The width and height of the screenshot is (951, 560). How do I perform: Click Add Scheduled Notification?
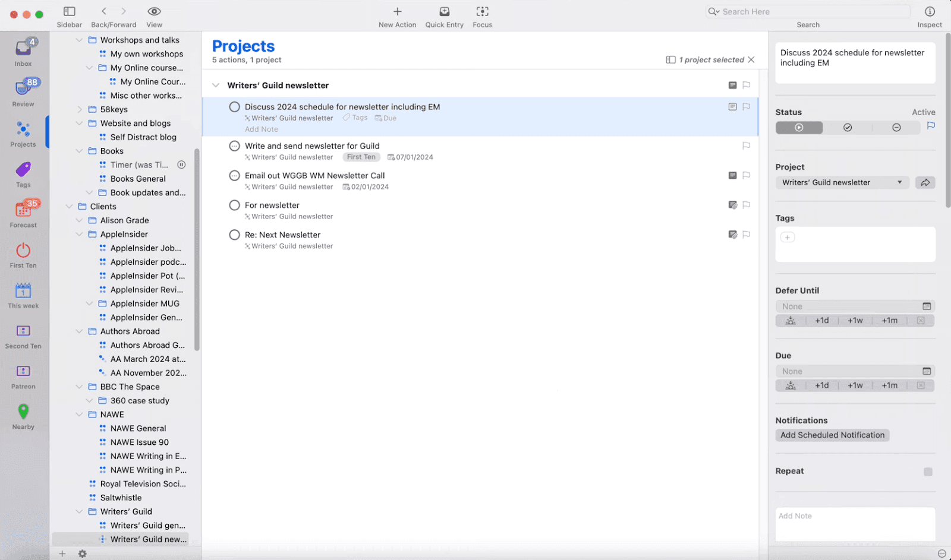832,435
